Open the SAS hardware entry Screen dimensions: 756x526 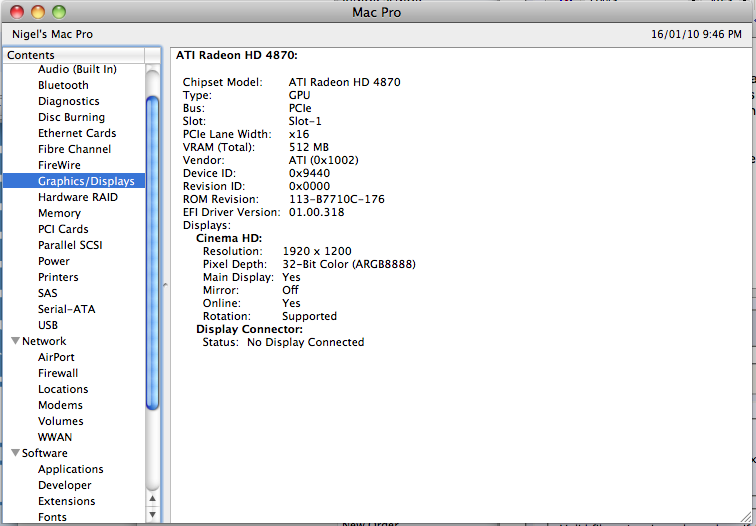(x=48, y=293)
